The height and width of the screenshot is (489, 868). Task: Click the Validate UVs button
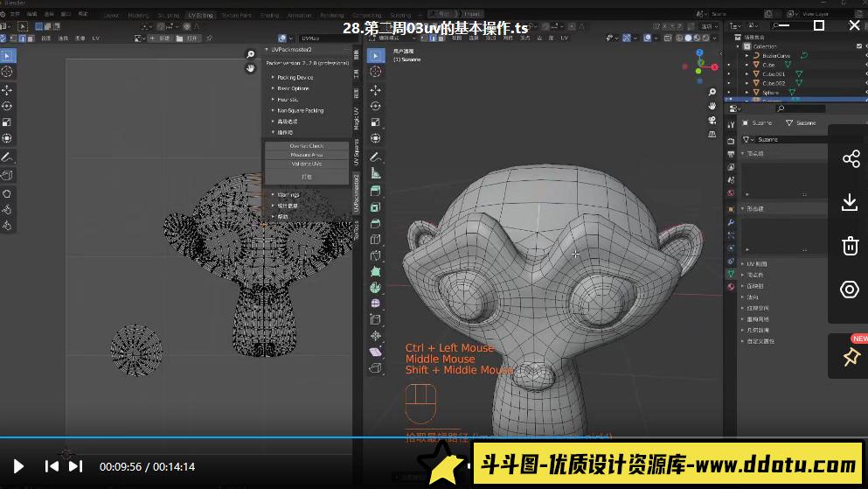[x=307, y=164]
